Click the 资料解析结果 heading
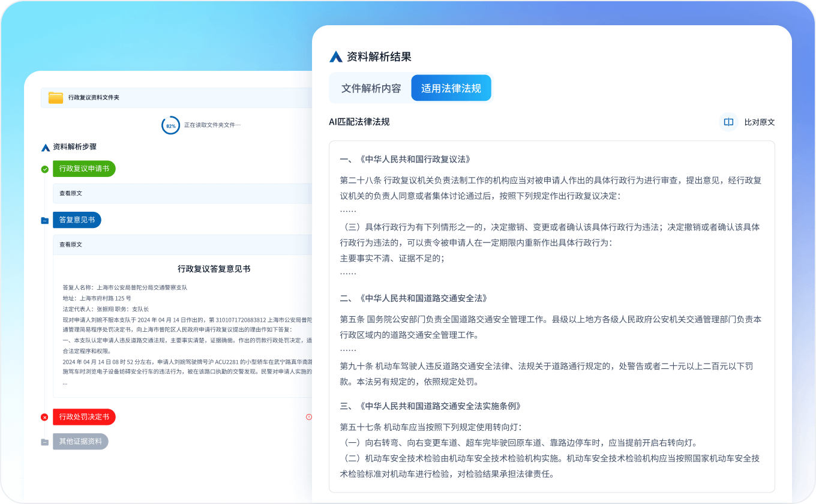Image resolution: width=816 pixels, height=504 pixels. [x=379, y=57]
